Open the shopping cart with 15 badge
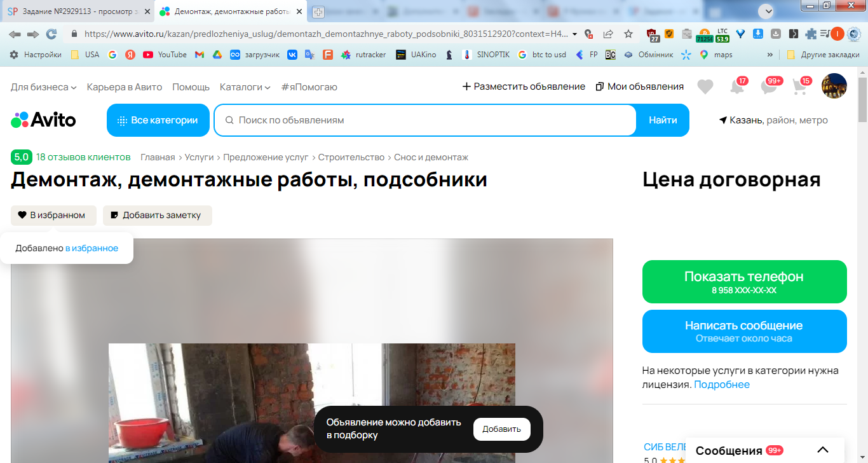 (801, 86)
